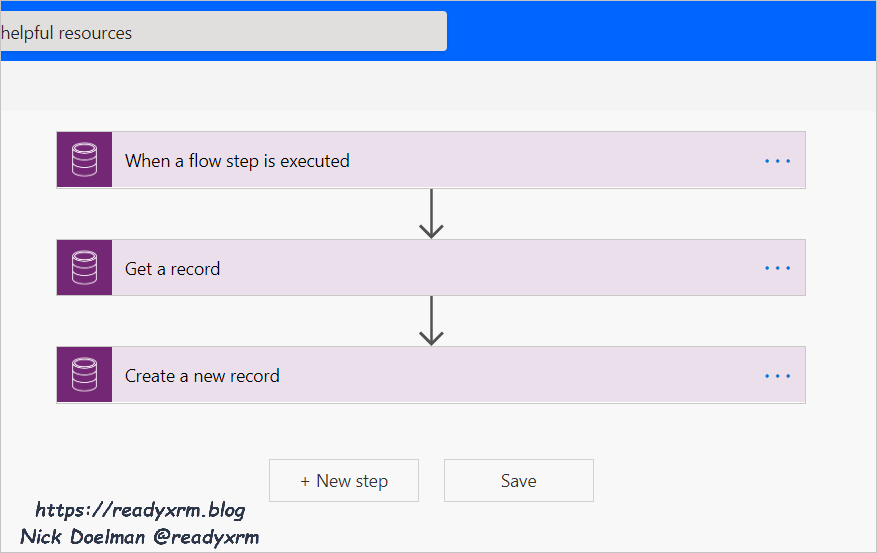Image resolution: width=877 pixels, height=553 pixels.
Task: Focus the helpful resources search box
Action: (220, 32)
